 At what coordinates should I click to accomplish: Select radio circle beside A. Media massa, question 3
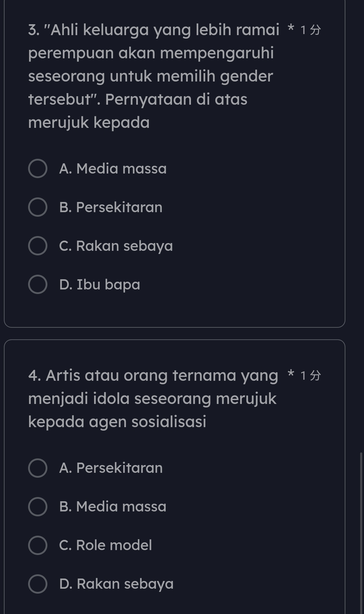tap(38, 169)
